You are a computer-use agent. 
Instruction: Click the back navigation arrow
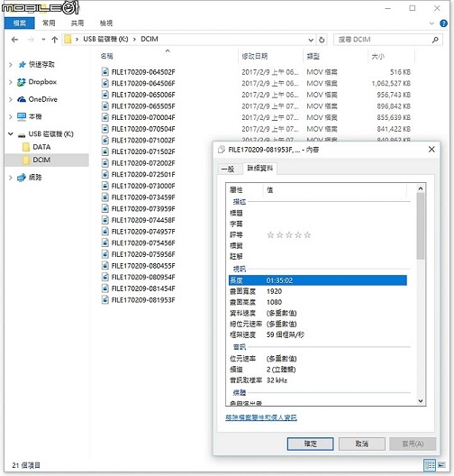tap(14, 40)
